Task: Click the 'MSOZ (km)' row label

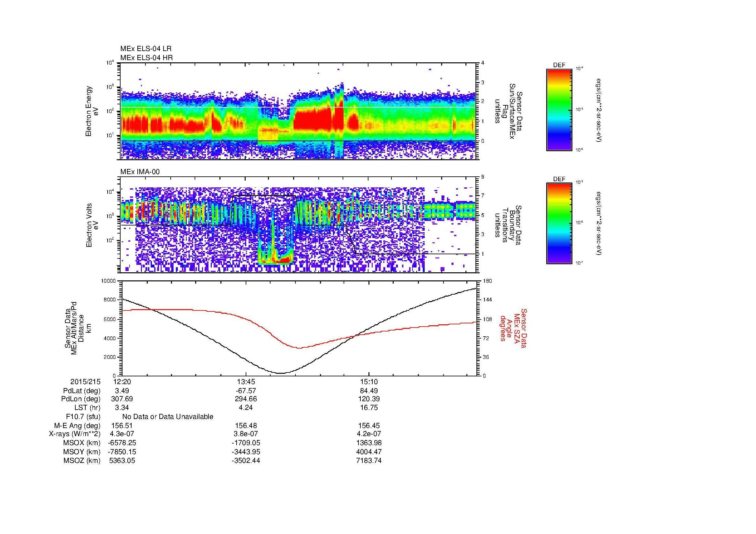Action: click(82, 461)
